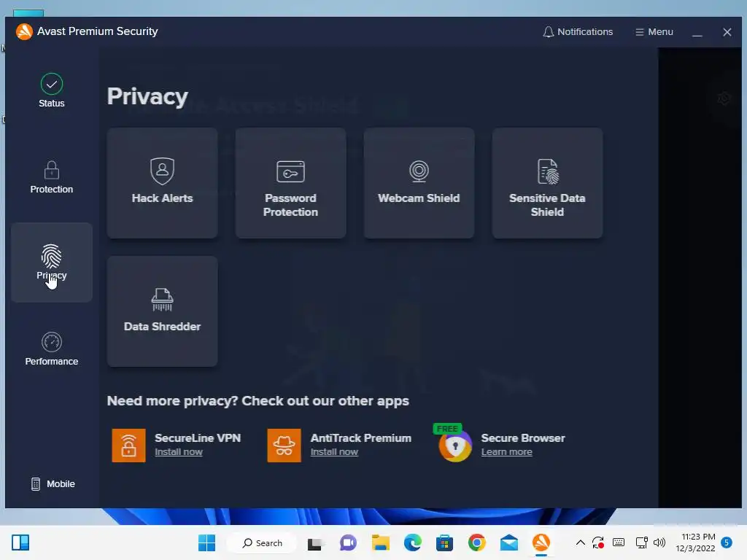Click Learn more for Secure Browser
This screenshot has width=747, height=560.
click(x=506, y=452)
